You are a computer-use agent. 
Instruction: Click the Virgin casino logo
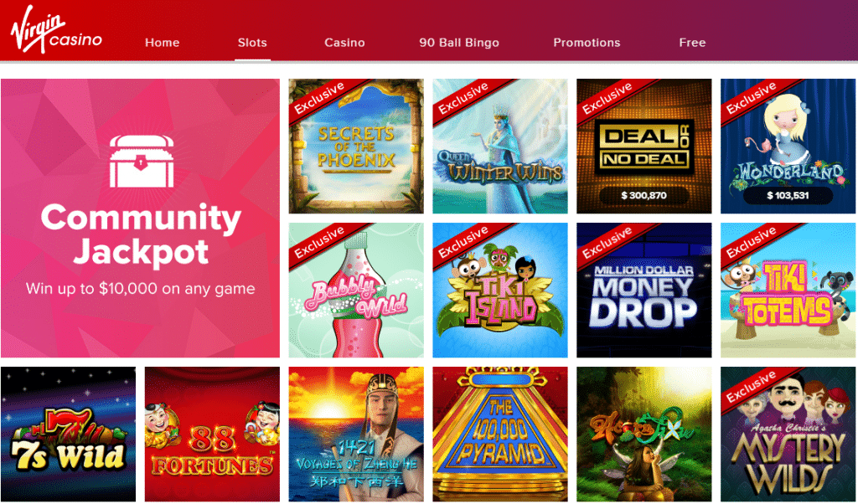pyautogui.click(x=56, y=33)
